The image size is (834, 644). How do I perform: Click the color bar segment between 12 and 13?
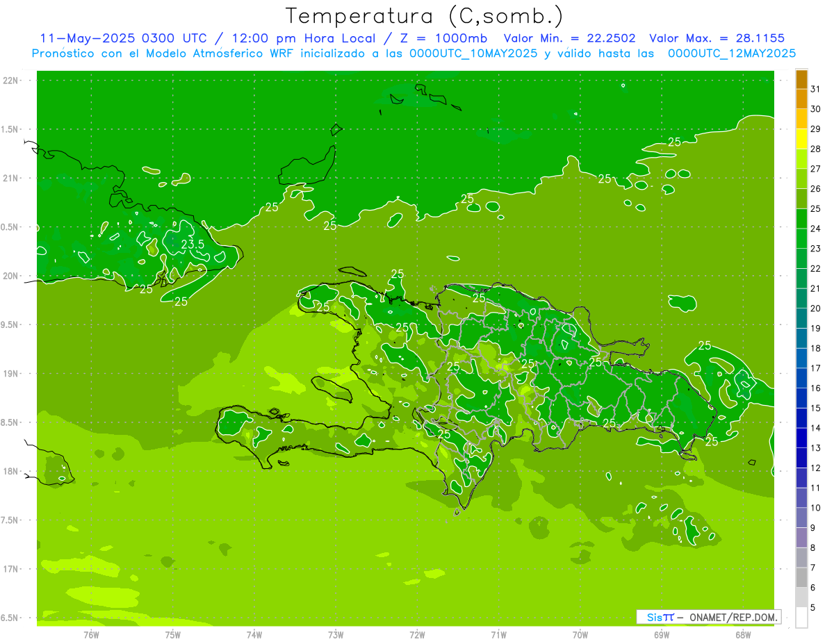point(801,458)
